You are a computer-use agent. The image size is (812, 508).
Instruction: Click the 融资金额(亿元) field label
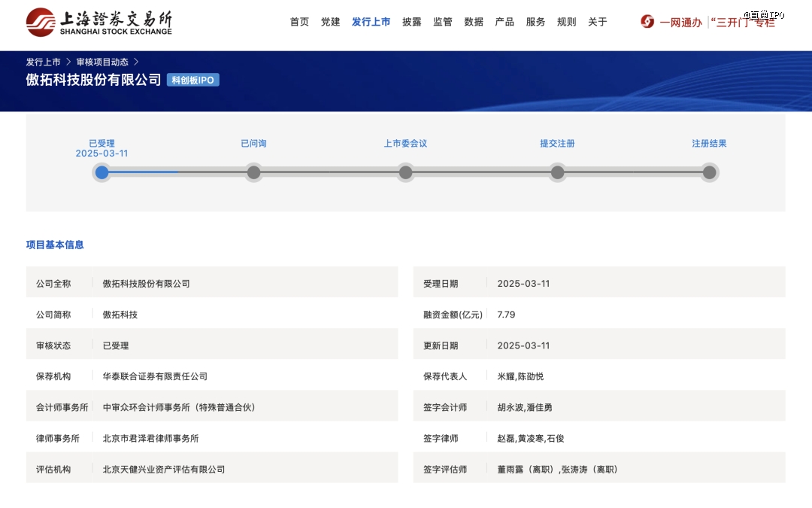point(453,315)
